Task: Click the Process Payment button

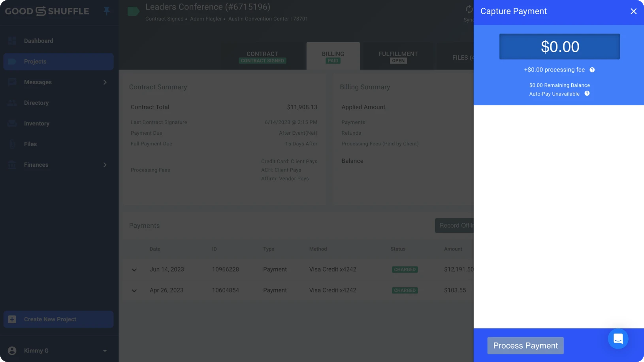Action: pos(525,346)
